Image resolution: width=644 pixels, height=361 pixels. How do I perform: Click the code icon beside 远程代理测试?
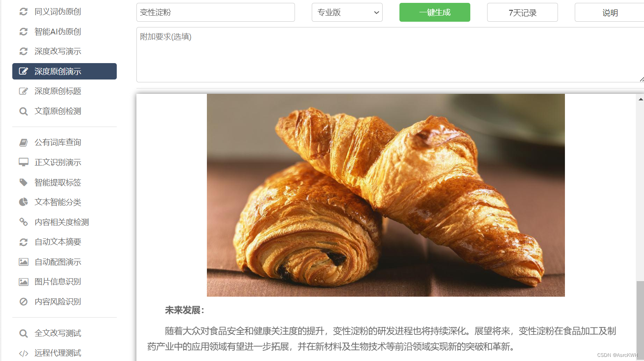pyautogui.click(x=24, y=353)
